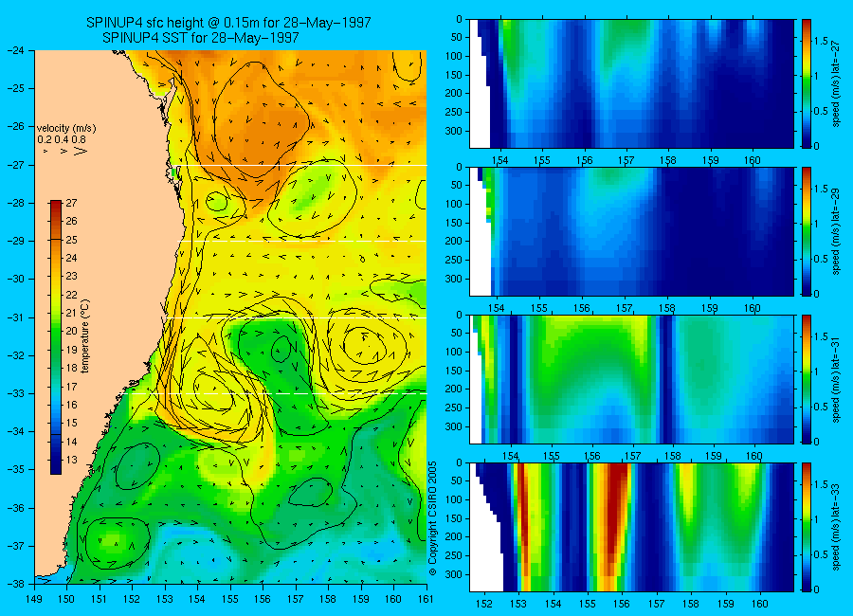Select the "speed (m/s) lat=-29" label

coord(837,231)
